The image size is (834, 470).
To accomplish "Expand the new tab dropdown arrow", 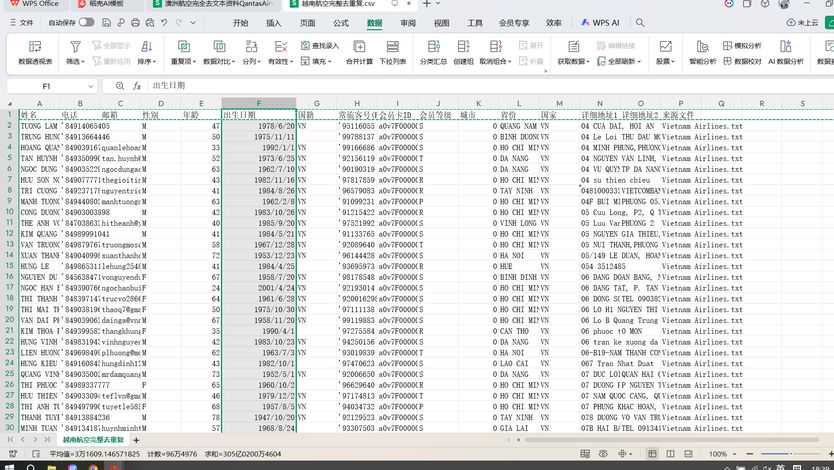I will point(439,4).
